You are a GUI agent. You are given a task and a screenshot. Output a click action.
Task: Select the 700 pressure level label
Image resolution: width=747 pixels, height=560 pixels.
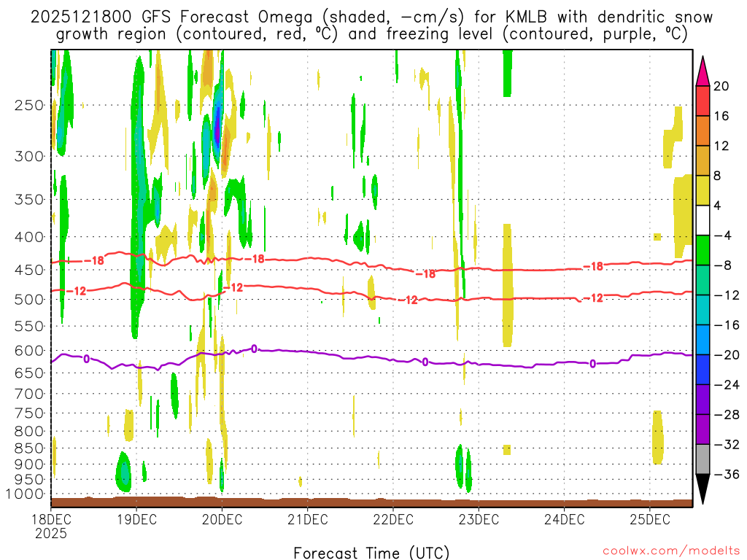coord(29,394)
